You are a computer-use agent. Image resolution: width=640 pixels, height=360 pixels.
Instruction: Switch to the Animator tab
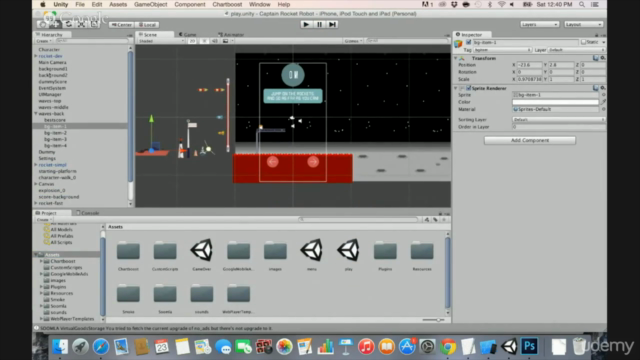(x=231, y=35)
